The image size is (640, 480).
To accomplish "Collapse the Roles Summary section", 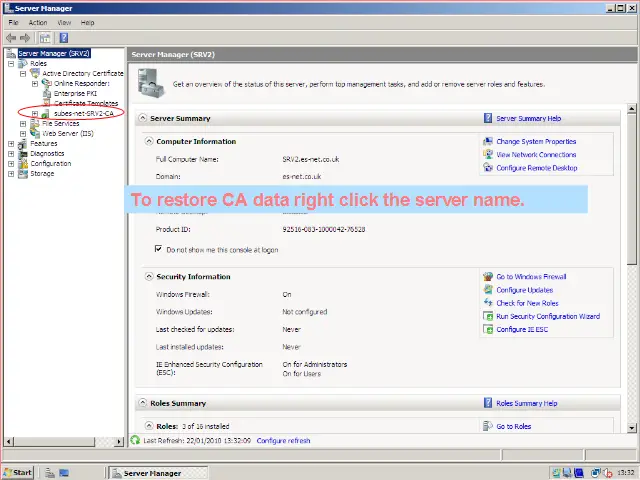I will pos(142,403).
